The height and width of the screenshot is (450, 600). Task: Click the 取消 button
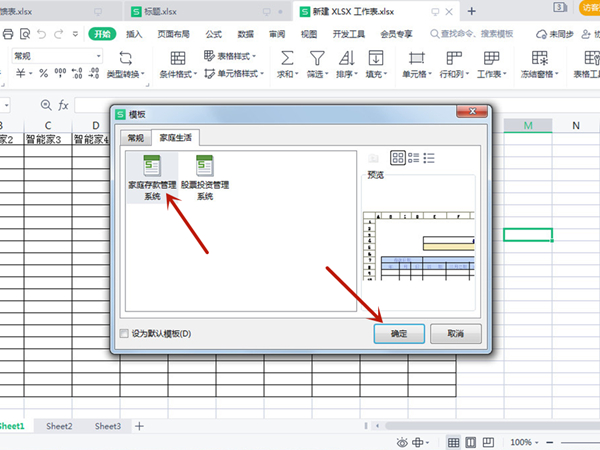(456, 332)
